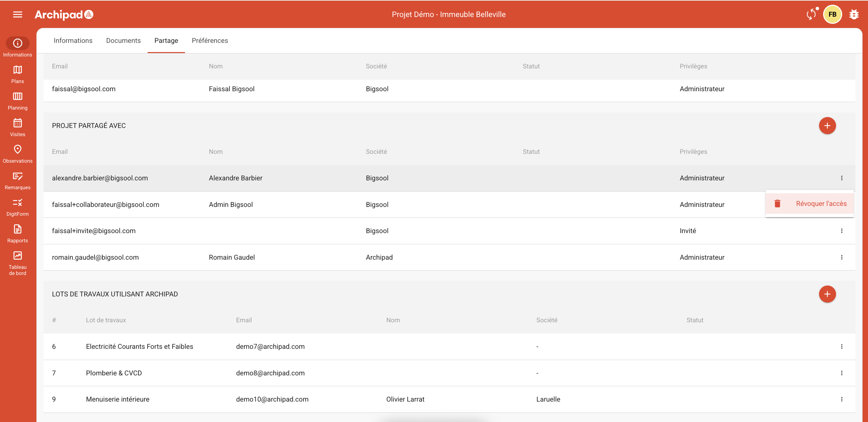Add a person to Projet partagé avec
The image size is (868, 422).
click(x=827, y=126)
